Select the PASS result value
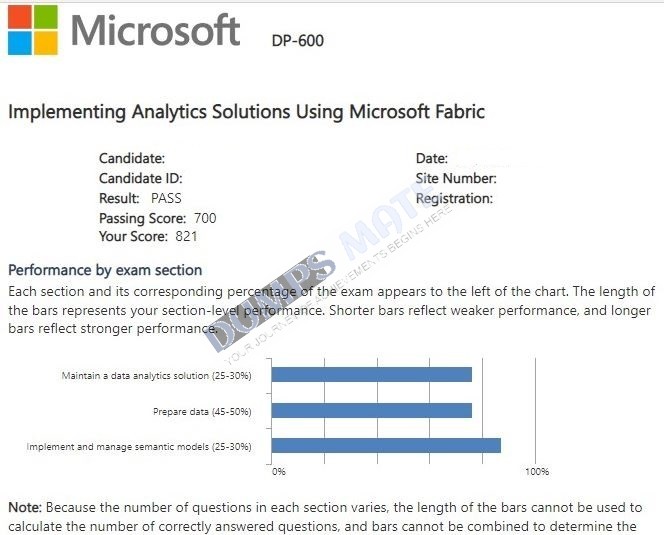Image resolution: width=664 pixels, height=535 pixels. [x=166, y=198]
